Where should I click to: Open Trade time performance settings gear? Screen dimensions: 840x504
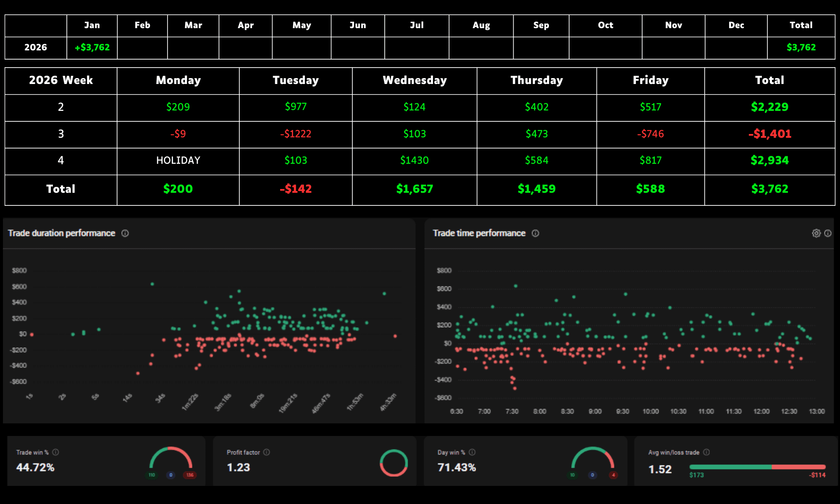(816, 233)
